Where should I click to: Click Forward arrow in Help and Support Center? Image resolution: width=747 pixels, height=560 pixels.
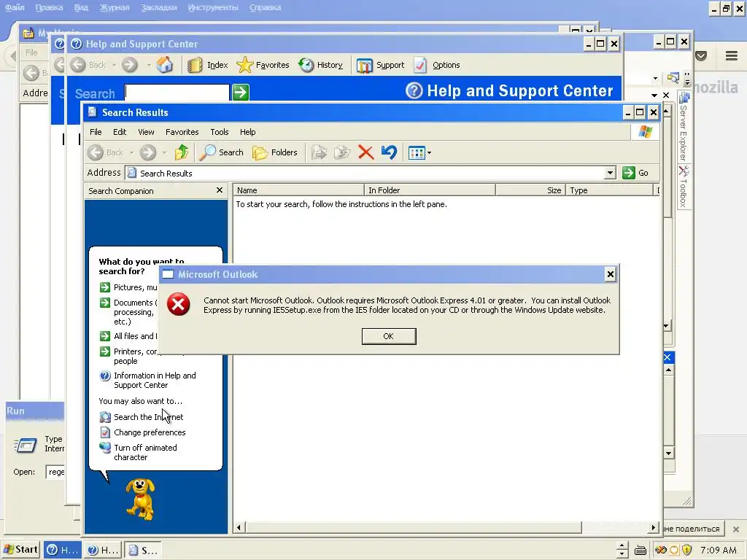tap(130, 65)
